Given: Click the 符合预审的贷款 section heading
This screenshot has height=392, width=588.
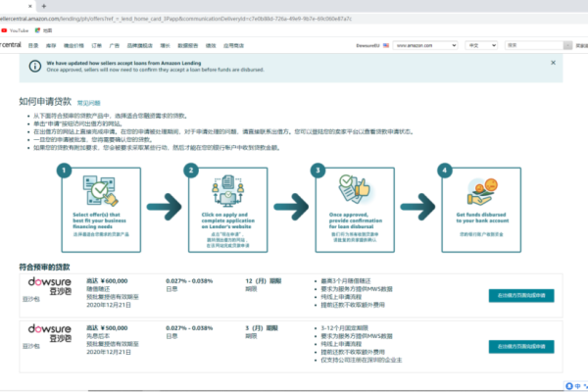Looking at the screenshot, I should tap(44, 268).
